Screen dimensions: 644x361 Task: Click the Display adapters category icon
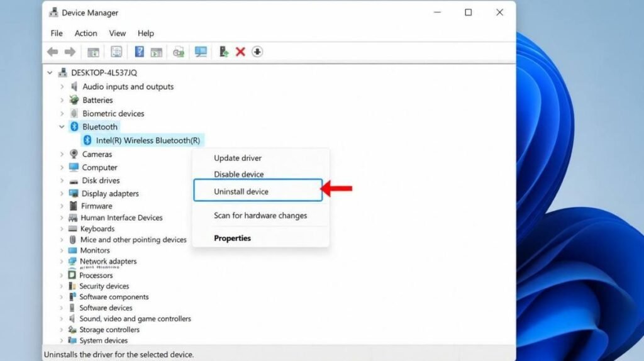(74, 193)
